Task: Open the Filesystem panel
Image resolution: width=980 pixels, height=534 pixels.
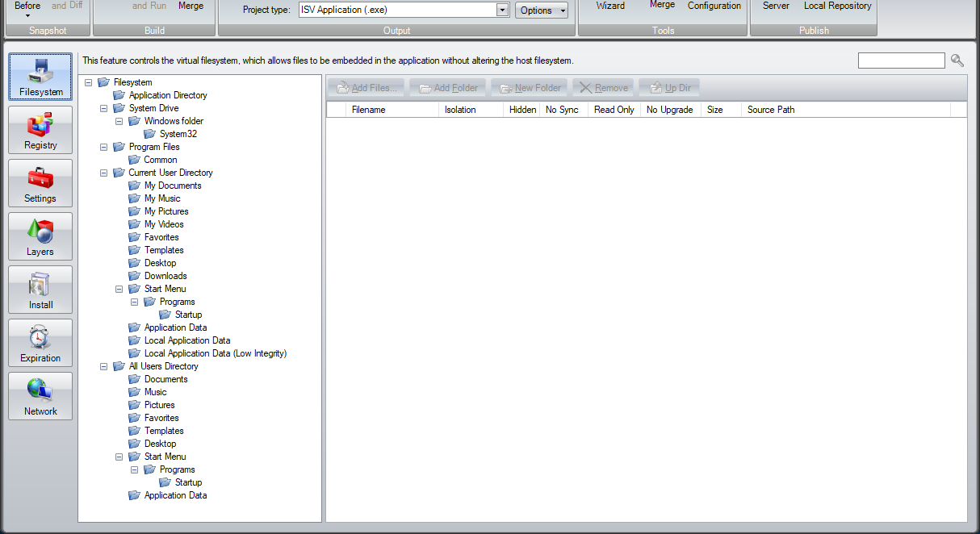Action: 40,77
